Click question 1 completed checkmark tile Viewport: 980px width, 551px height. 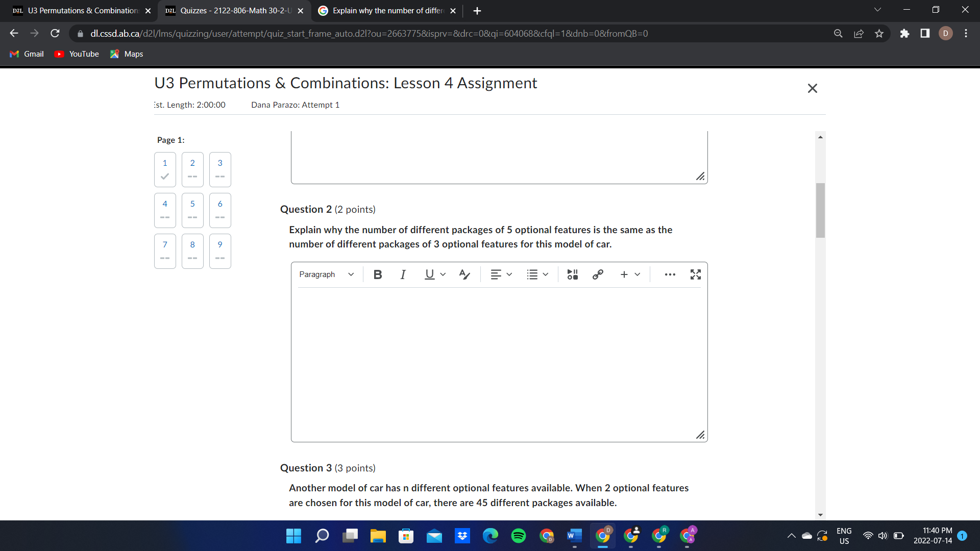(164, 169)
